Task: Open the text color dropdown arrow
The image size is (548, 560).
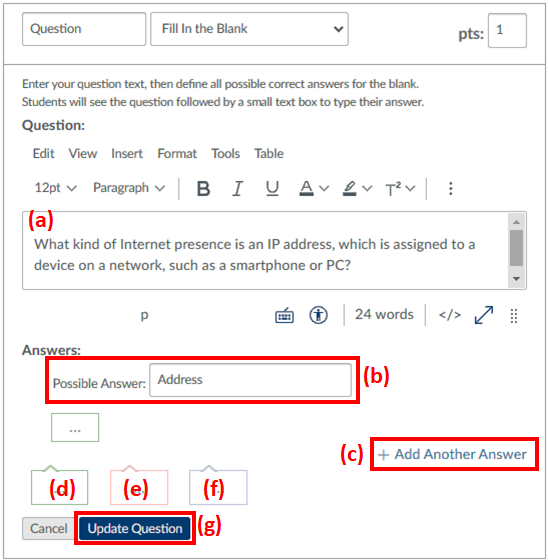Action: click(x=324, y=188)
